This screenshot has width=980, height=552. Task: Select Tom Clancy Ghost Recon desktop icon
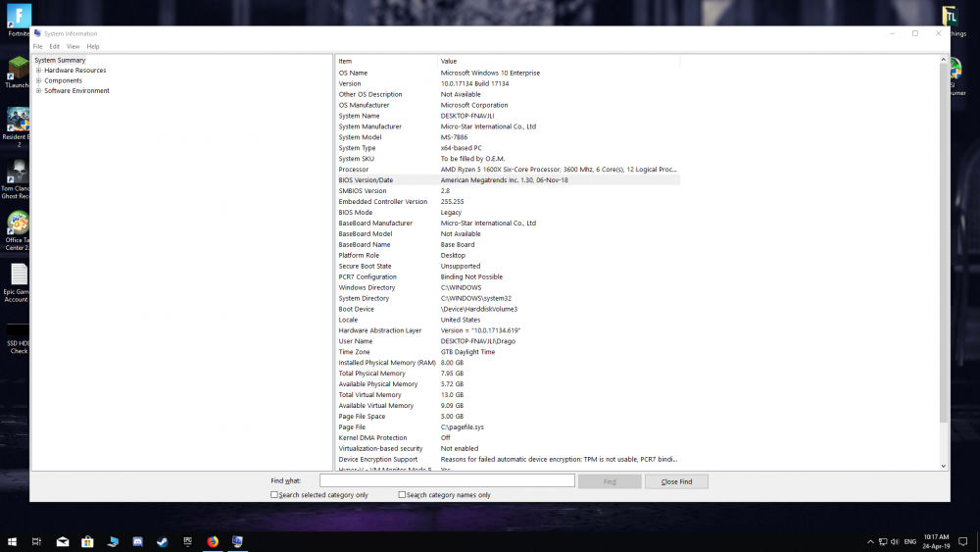pyautogui.click(x=17, y=179)
